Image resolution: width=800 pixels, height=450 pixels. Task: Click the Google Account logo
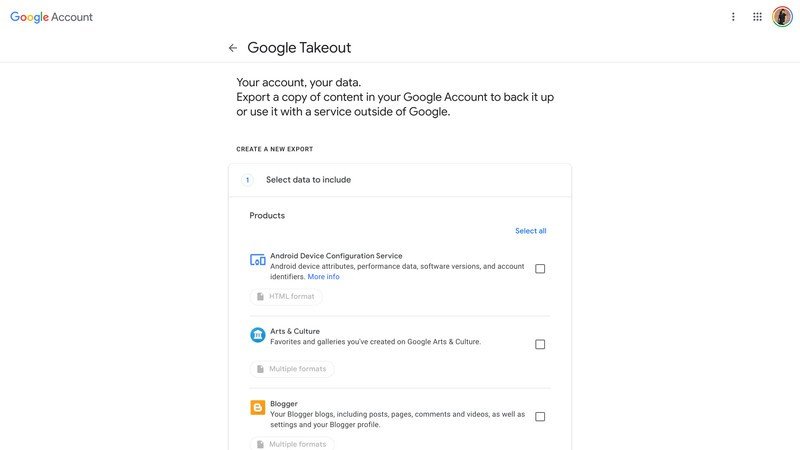[51, 17]
